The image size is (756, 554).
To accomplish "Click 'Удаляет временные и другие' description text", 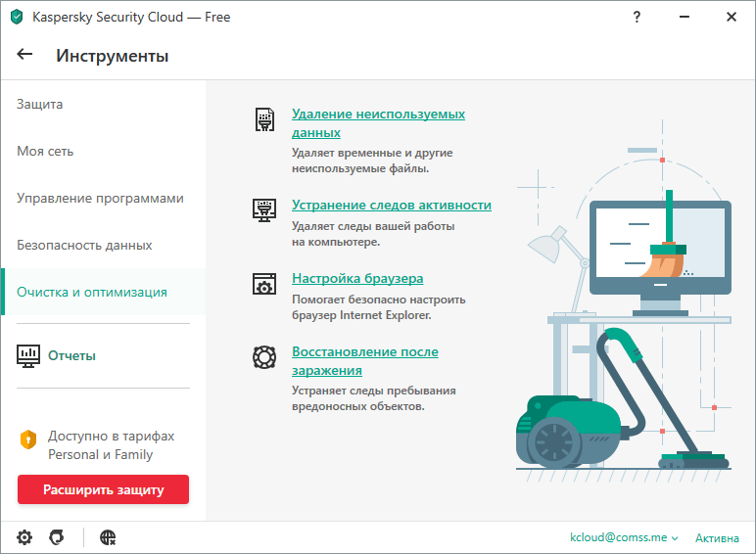I will (x=372, y=153).
